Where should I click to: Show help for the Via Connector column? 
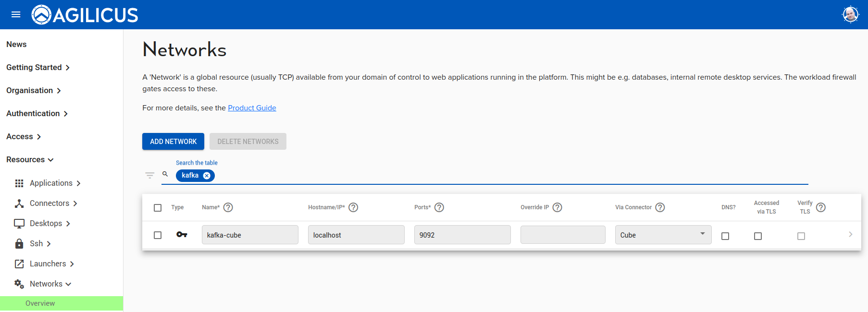pyautogui.click(x=660, y=207)
